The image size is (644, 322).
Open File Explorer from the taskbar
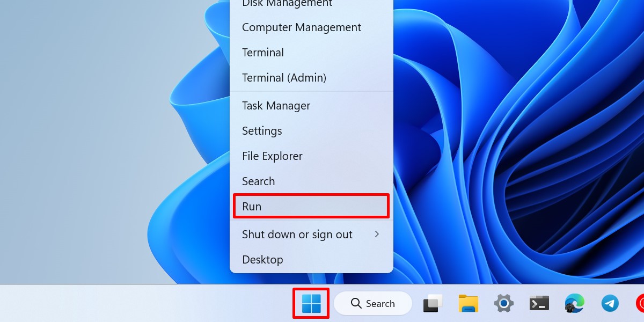click(467, 303)
